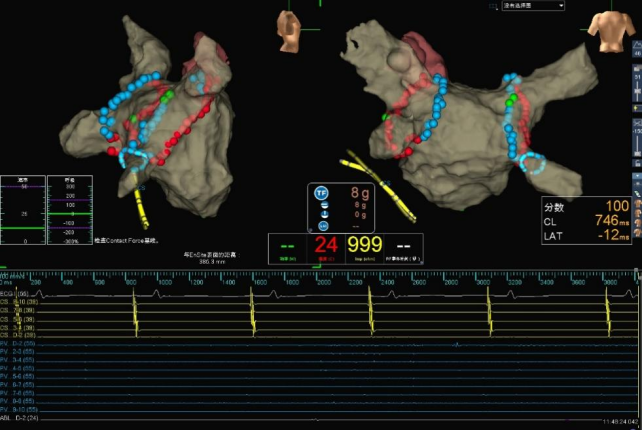Click the mountain-shaped icon atop right sidebar

pyautogui.click(x=637, y=45)
